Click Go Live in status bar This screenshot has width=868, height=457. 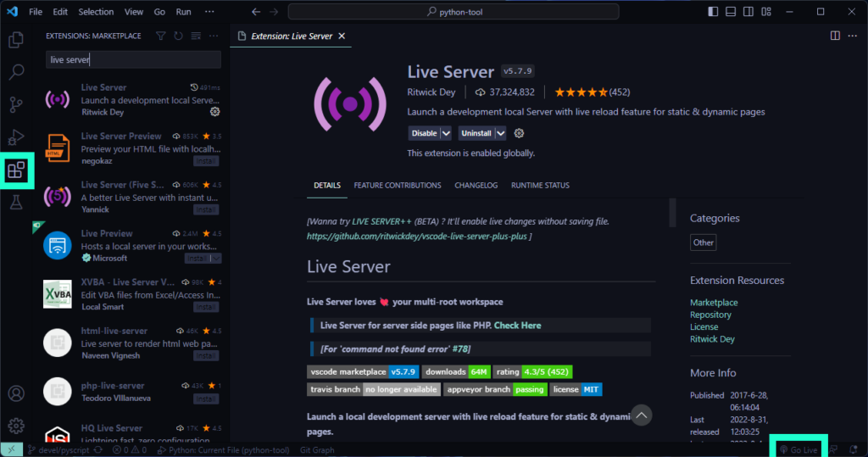[798, 449]
